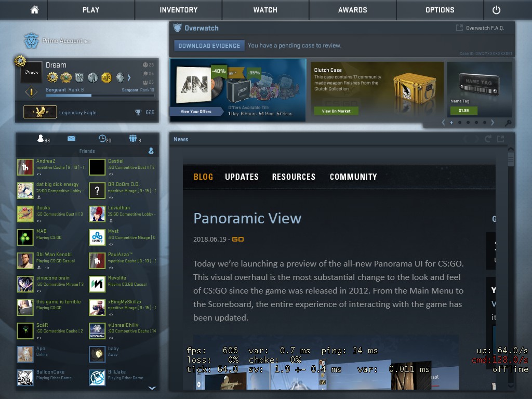The image size is (532, 399).
Task: Open the Panoramic View blog post
Action: pos(247,218)
